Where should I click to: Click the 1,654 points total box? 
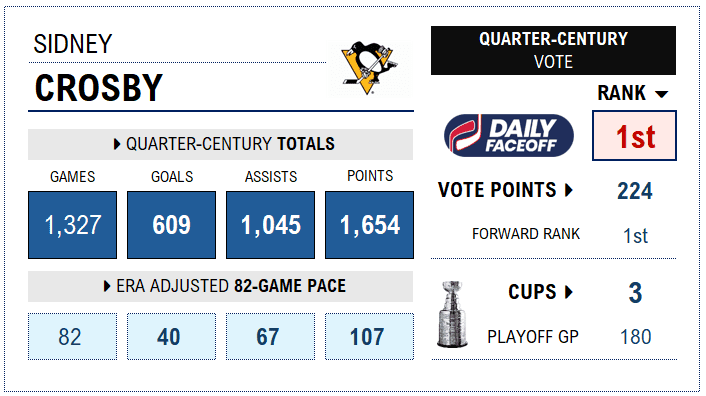click(x=370, y=225)
